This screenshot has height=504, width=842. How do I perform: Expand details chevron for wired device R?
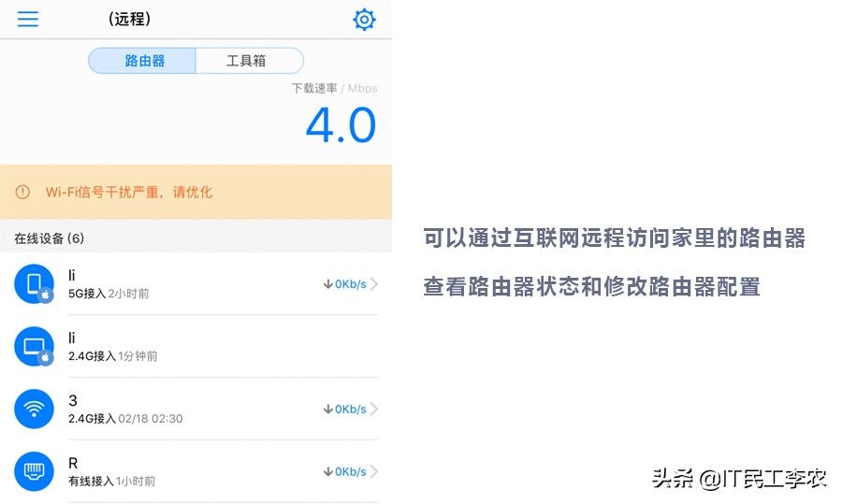tap(374, 471)
